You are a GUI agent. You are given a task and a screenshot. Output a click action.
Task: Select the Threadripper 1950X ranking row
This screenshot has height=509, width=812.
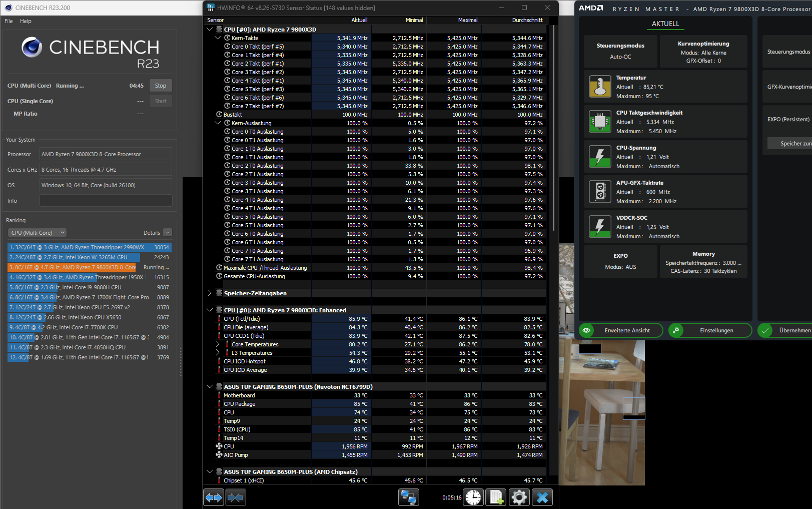(x=90, y=277)
